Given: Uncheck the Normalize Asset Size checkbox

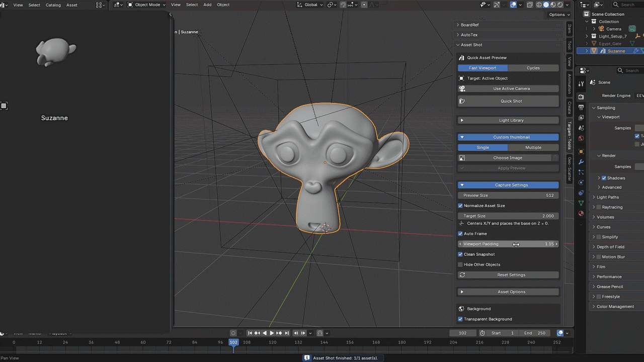Looking at the screenshot, I should [x=460, y=206].
